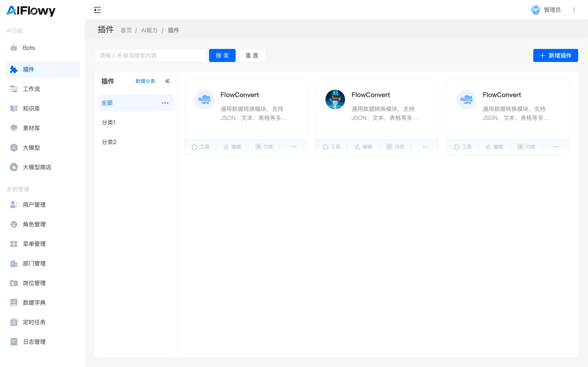Viewport: 588px width, 367px height.
Task: Open the three-dot menu next to 全部
Action: pyautogui.click(x=165, y=103)
